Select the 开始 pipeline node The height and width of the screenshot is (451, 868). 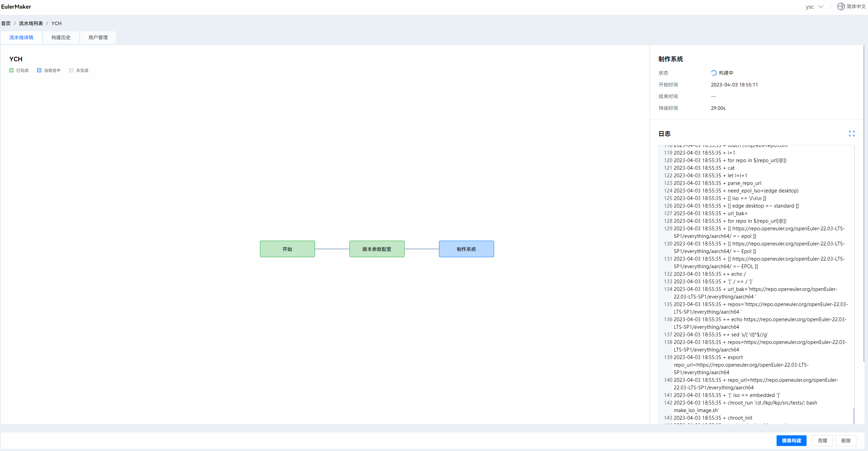[287, 249]
